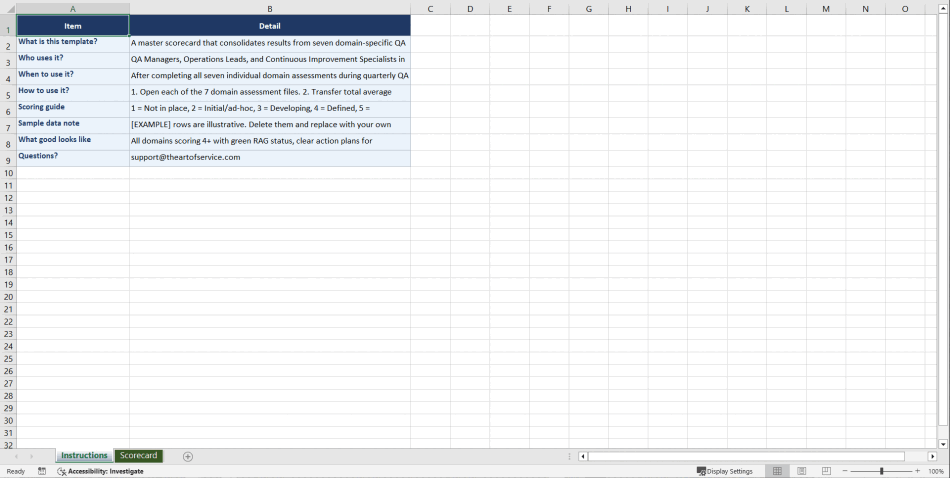
Task: Click the zoom slider handle
Action: point(881,471)
